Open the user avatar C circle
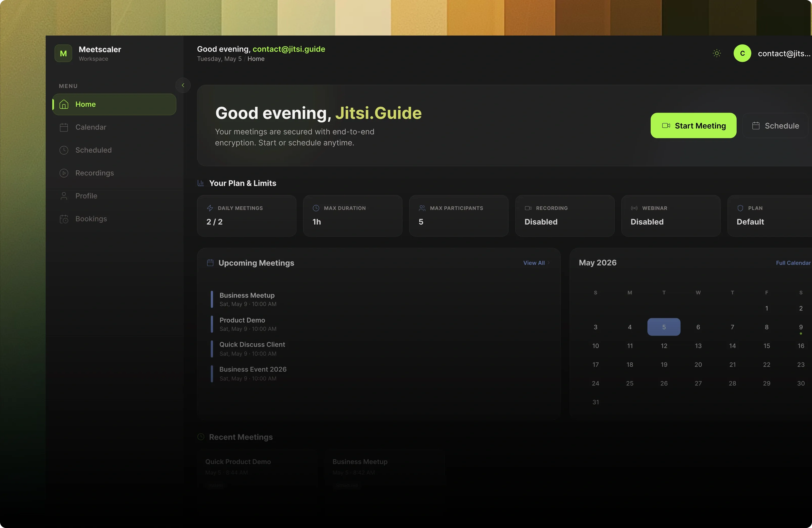The image size is (812, 528). (x=742, y=53)
